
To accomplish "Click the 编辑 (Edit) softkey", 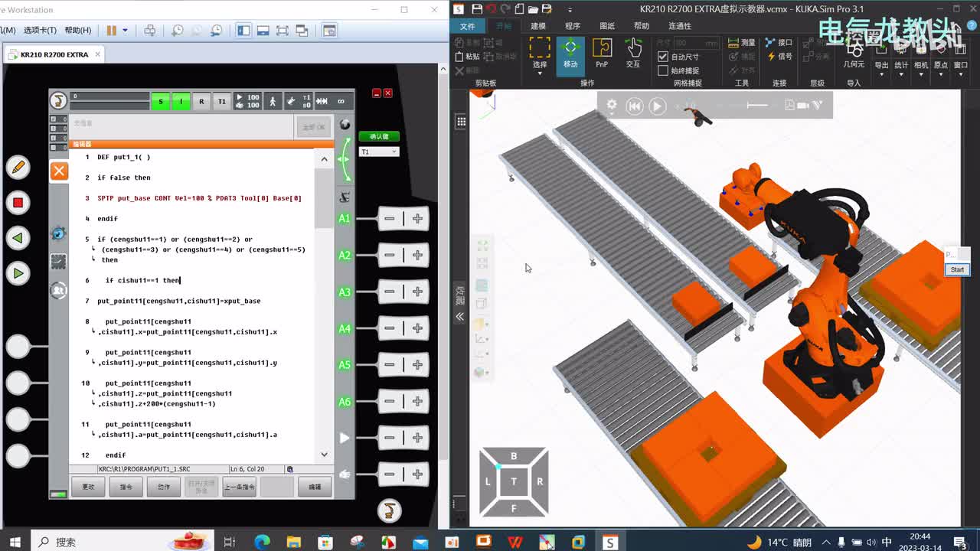I will pos(315,487).
